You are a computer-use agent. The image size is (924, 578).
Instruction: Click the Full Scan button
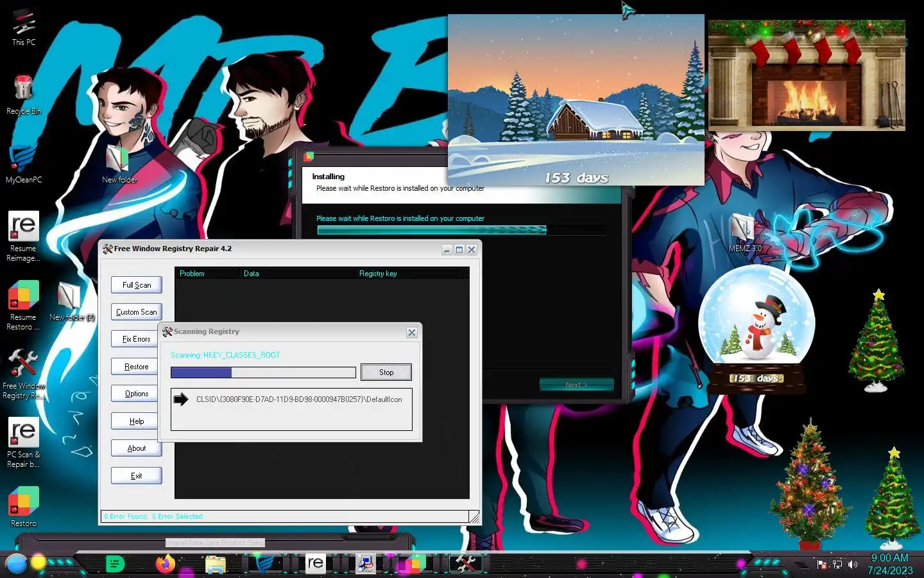137,285
